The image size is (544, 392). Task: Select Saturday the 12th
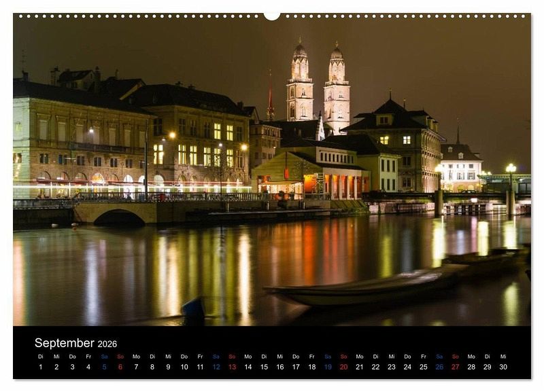pos(216,367)
